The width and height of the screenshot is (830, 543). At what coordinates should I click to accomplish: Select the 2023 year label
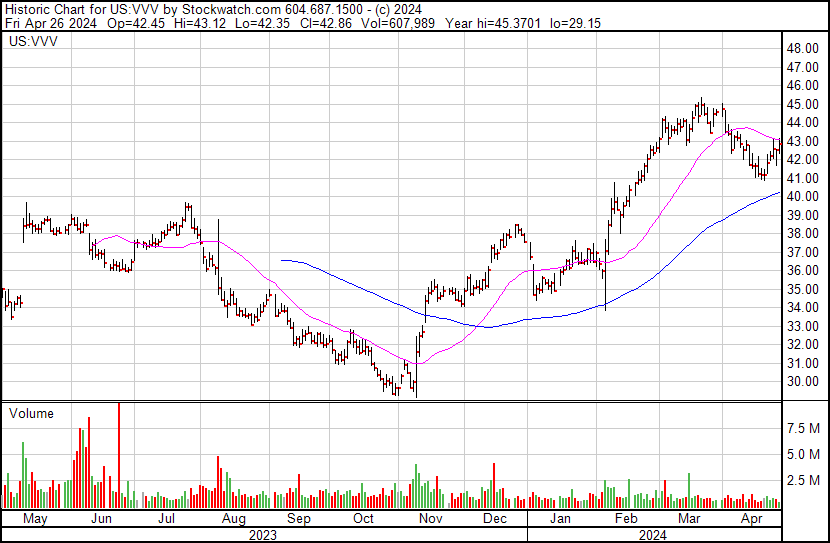(x=263, y=535)
